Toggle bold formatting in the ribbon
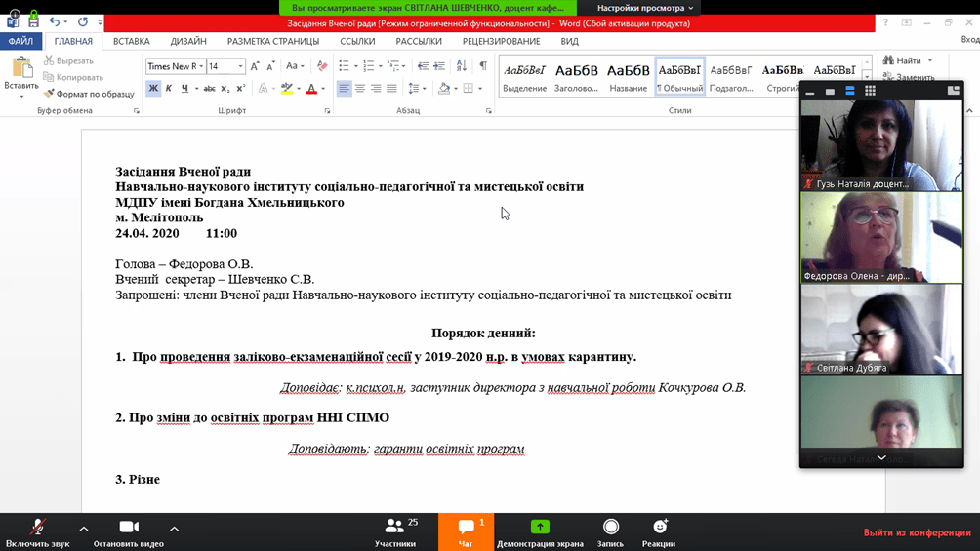Viewport: 980px width, 551px height. click(153, 89)
